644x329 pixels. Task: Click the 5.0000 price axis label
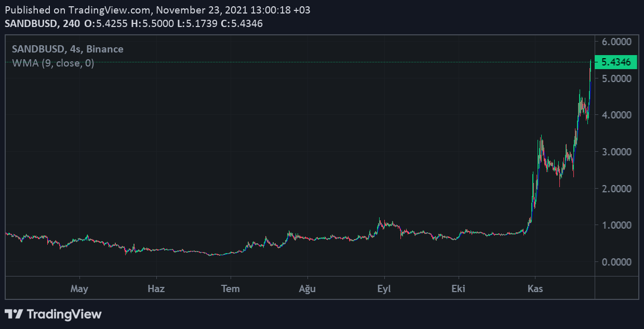point(616,78)
